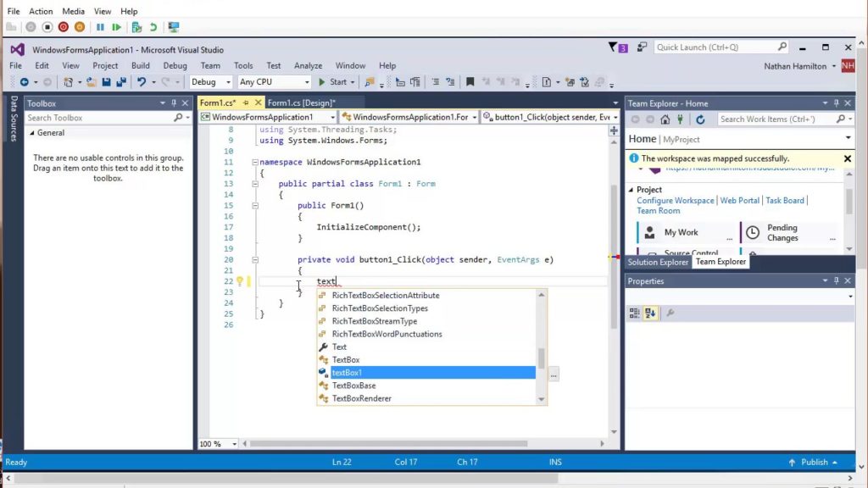Collapse the Project section in Team Explorer
Viewport: 868px width, 488px height.
[631, 190]
